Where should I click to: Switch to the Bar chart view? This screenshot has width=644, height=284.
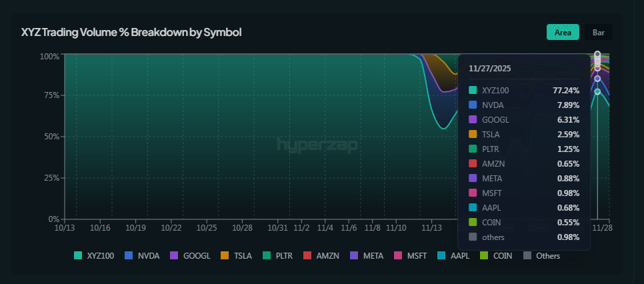(x=598, y=32)
